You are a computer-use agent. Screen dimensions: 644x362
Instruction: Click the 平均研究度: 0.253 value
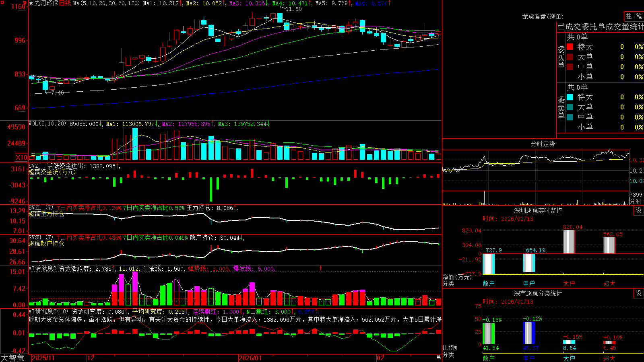158,311
